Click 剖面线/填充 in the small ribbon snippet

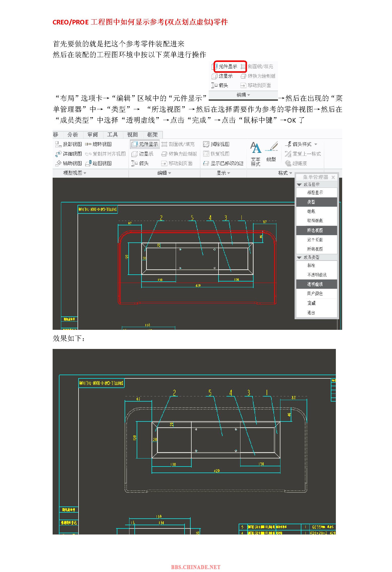[257, 66]
